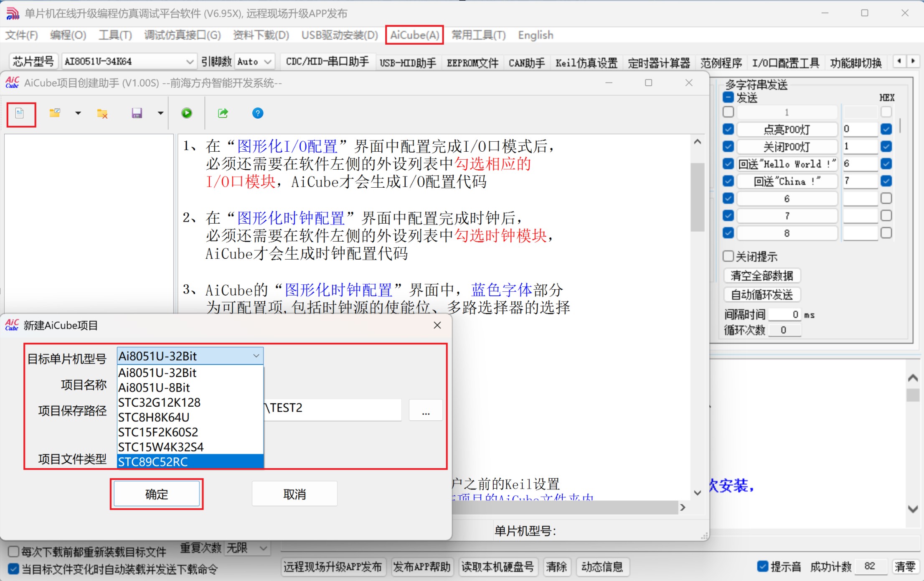Toggle 当目标文件变化时自动装载 checkbox
This screenshot has width=924, height=581.
coord(13,569)
